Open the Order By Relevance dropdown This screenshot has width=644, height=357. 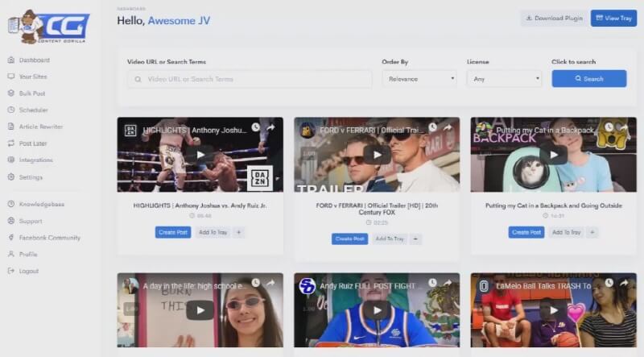[419, 78]
